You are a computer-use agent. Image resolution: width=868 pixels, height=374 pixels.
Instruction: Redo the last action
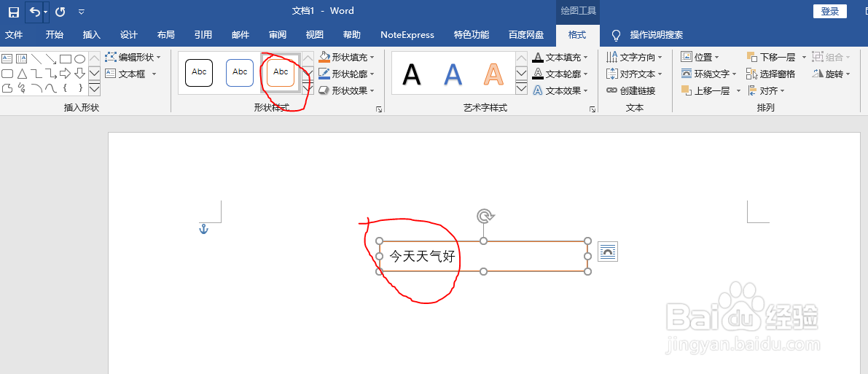[60, 12]
